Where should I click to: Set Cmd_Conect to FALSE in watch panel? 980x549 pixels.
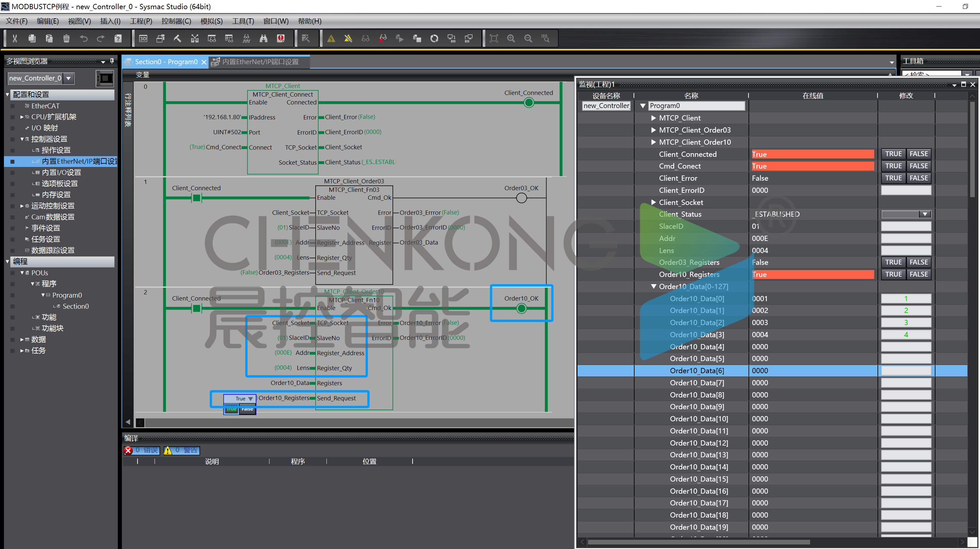pyautogui.click(x=919, y=166)
